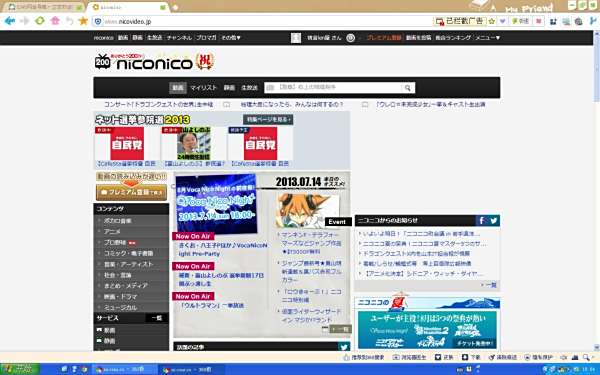Viewport: 600px width, 375px height.
Task: Open 映画・ドラマ in contents sidebar
Action: (120, 297)
